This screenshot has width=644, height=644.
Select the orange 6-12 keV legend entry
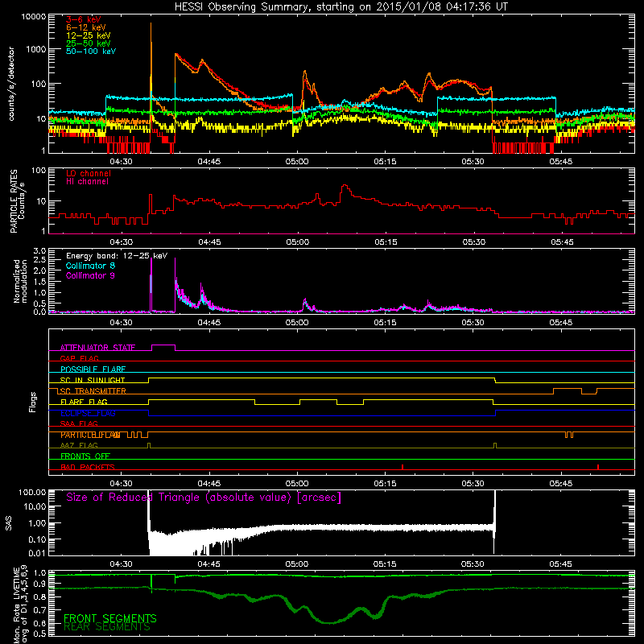(x=86, y=27)
